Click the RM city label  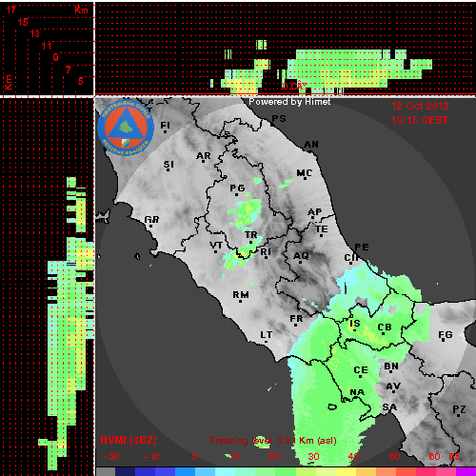pos(241,295)
